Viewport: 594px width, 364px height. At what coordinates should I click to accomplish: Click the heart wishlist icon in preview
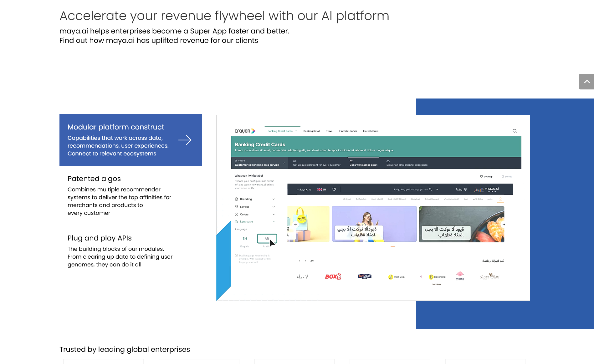coord(334,190)
